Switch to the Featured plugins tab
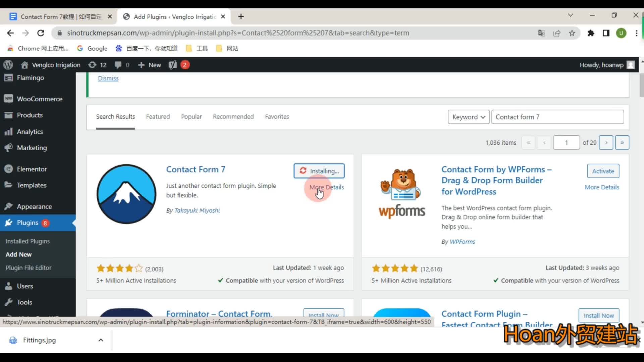The width and height of the screenshot is (644, 362). pos(158,117)
